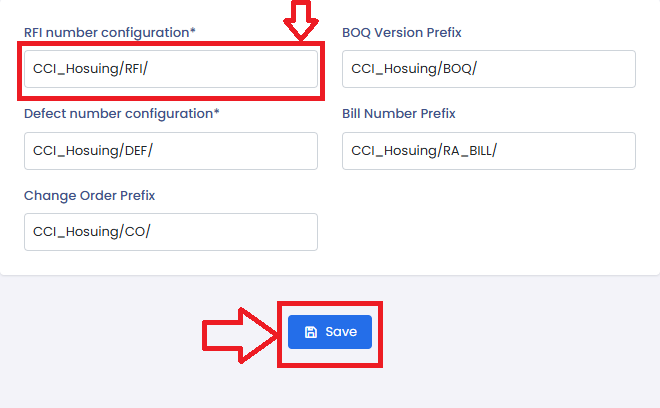Select the Defect number configuration input

170,151
